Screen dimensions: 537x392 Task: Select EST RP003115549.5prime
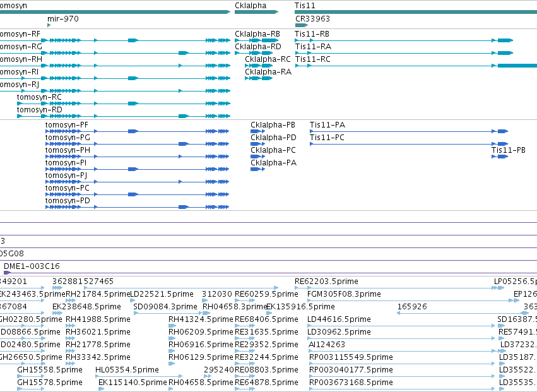point(351,357)
